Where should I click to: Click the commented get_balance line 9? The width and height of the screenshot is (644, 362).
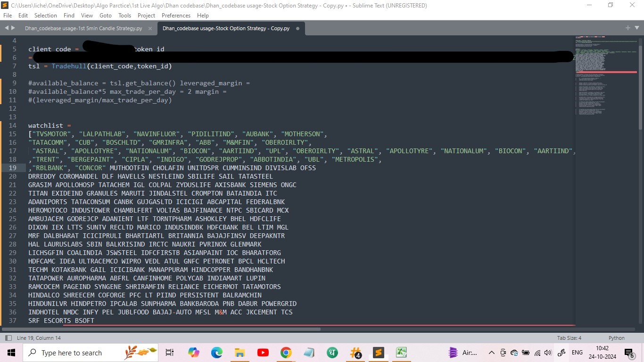coord(139,83)
